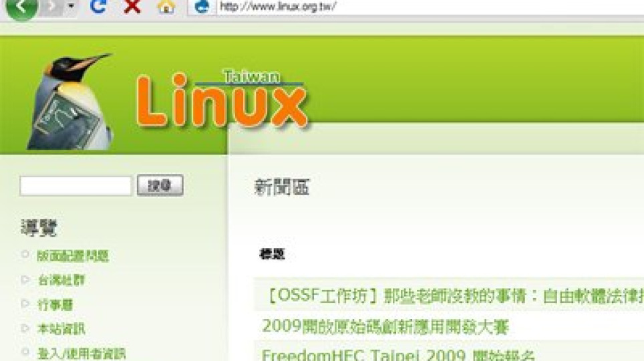Go to the home page via the house icon

[166, 6]
